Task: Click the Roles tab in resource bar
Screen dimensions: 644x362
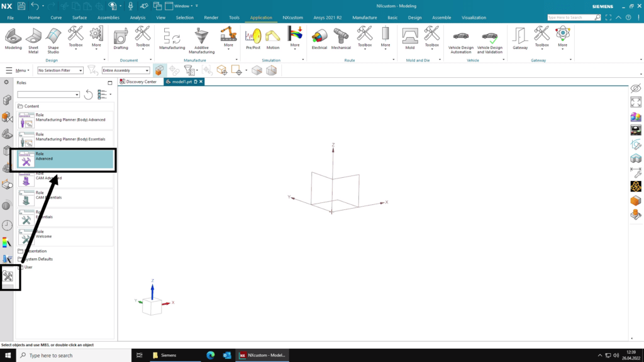Action: tap(9, 275)
